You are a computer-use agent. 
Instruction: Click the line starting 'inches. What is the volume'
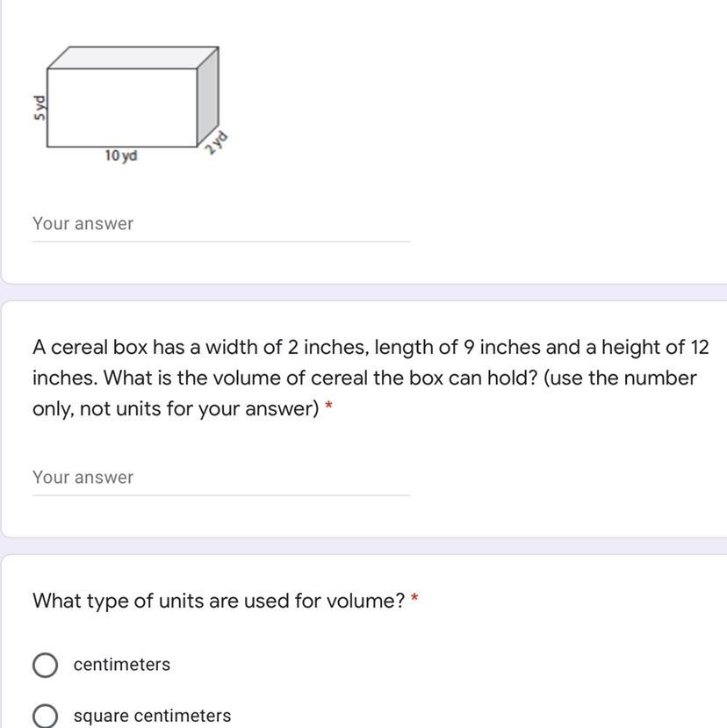pos(363,378)
